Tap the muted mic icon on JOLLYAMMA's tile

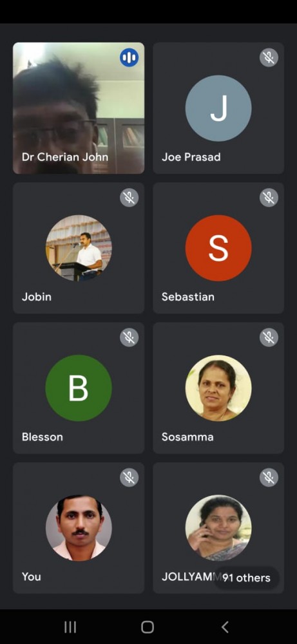click(x=269, y=477)
